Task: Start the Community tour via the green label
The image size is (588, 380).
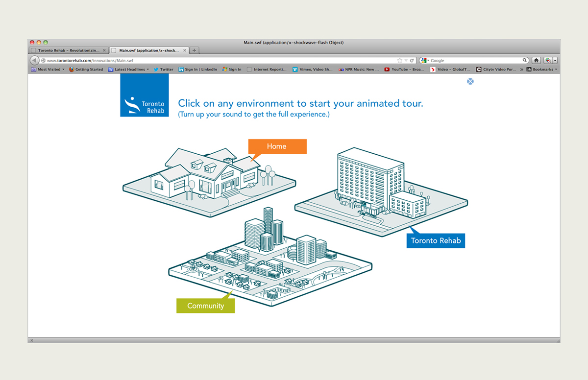Action: 206,306
